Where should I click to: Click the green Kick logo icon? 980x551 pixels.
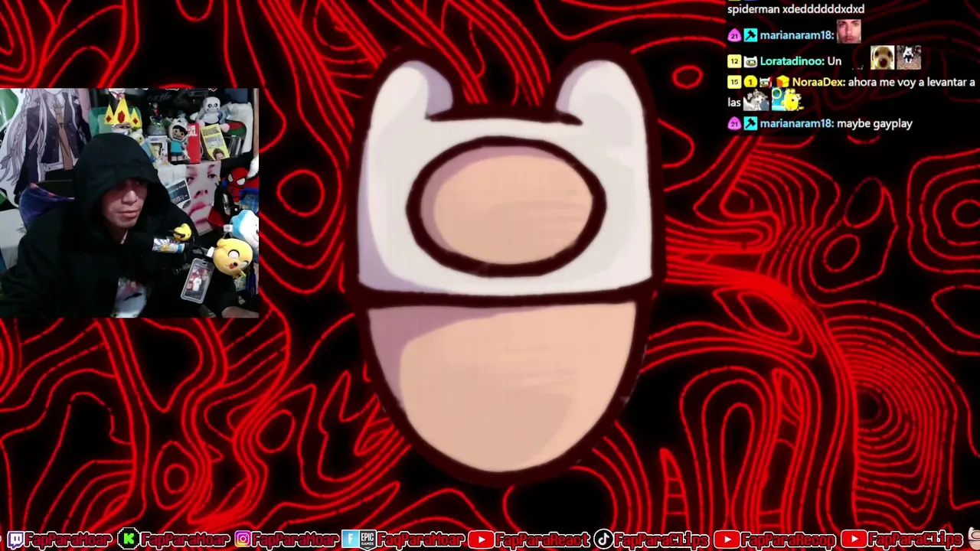(x=129, y=540)
